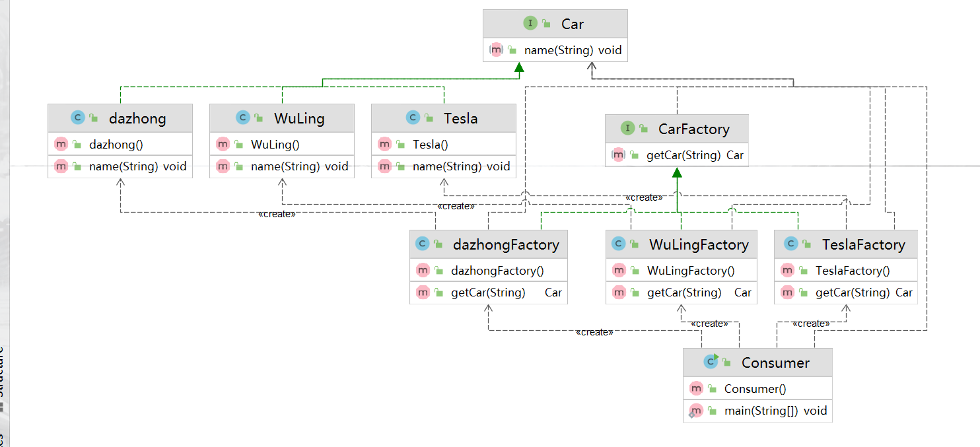
Task: Select the TeslaFactory node title
Action: [864, 245]
